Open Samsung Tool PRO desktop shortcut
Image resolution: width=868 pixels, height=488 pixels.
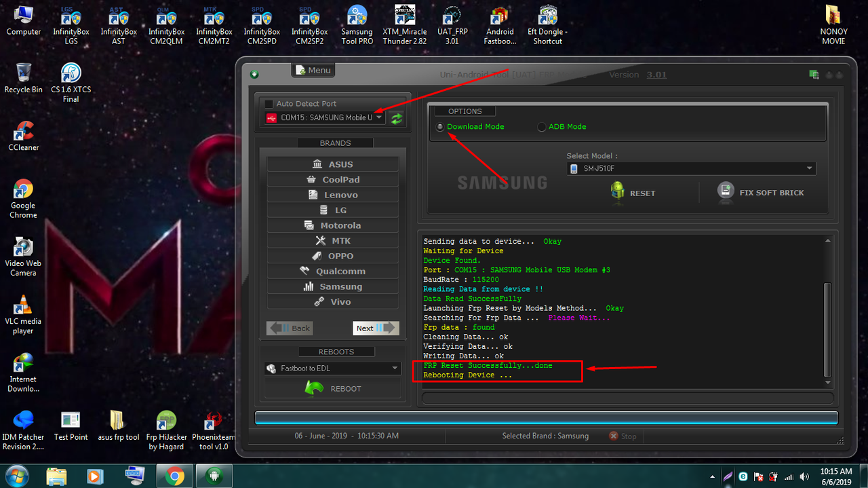[x=357, y=26]
